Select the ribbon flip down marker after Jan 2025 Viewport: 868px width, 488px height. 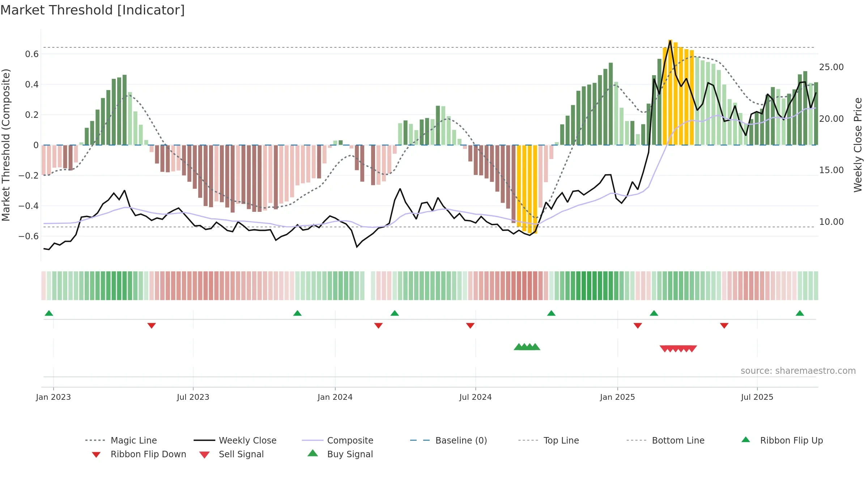coord(638,326)
